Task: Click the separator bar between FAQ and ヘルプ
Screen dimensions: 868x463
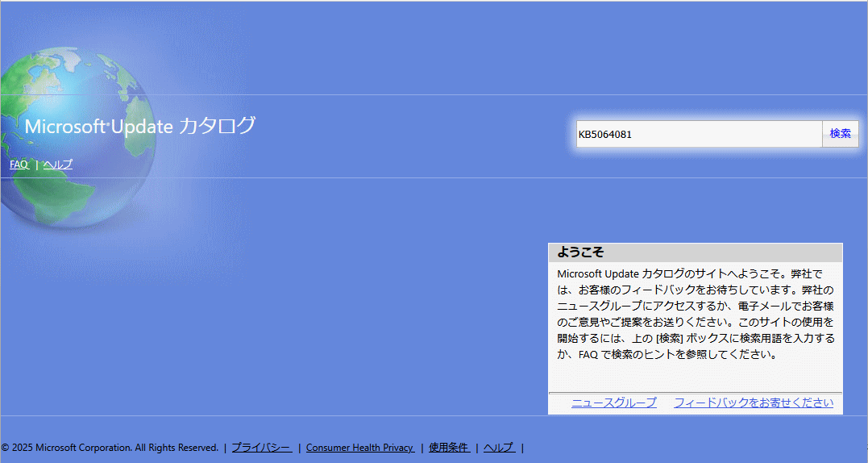Action: [x=37, y=165]
